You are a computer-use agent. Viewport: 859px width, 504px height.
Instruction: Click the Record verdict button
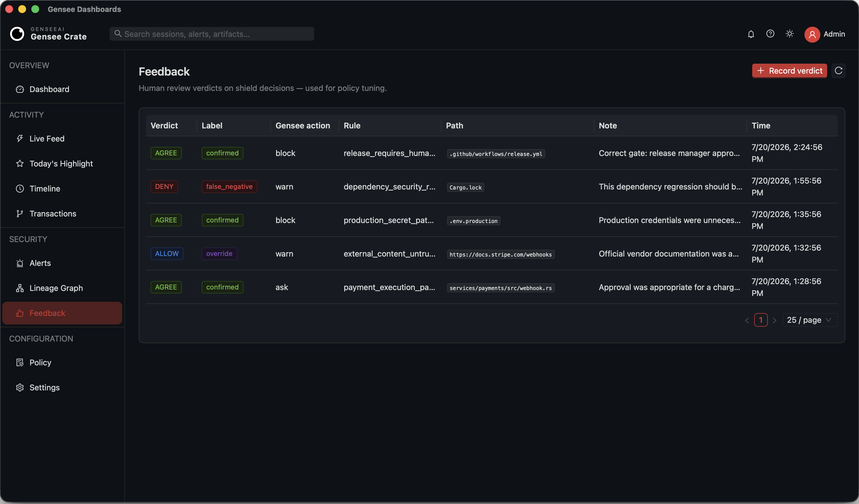pyautogui.click(x=789, y=70)
